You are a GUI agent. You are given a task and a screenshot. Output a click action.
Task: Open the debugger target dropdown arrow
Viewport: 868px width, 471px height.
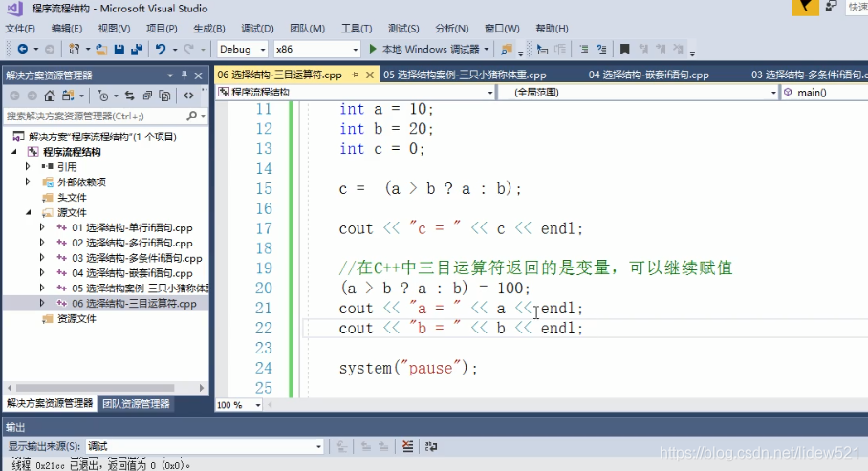pos(487,50)
